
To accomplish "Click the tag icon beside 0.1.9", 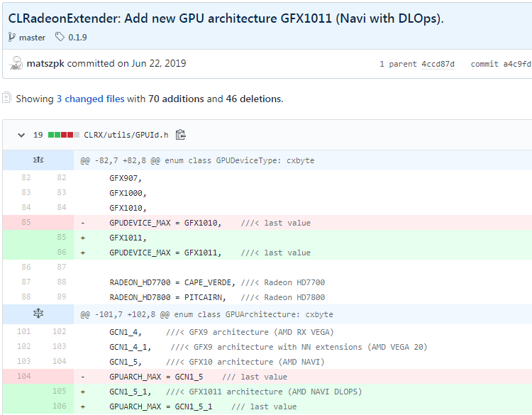I will [x=59, y=37].
